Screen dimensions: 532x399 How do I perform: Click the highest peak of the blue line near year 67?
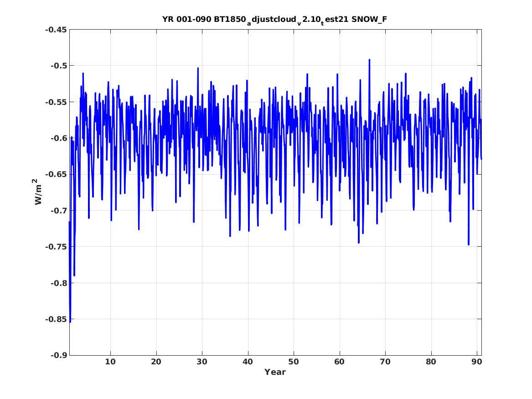[x=369, y=60]
